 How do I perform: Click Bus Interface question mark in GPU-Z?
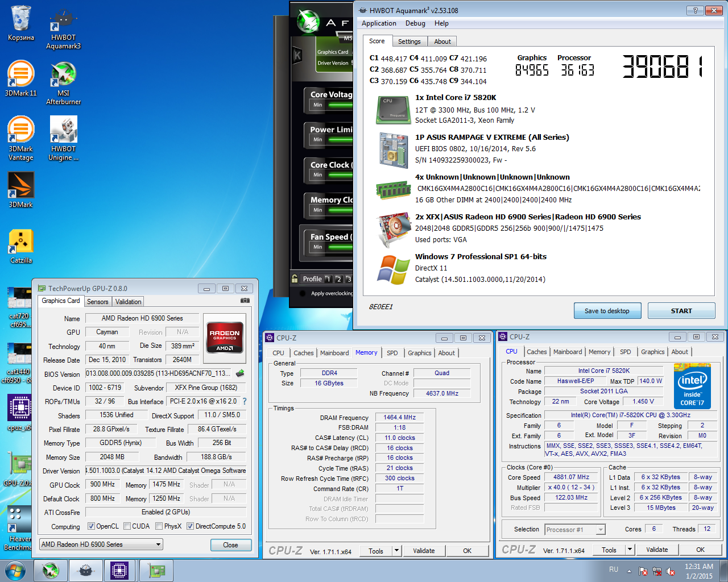tap(245, 401)
